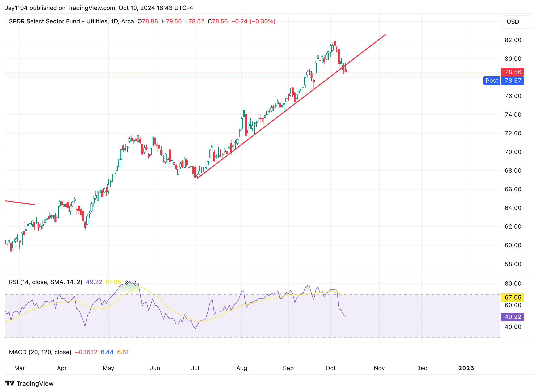The image size is (539, 392).
Task: Click the low value L78.52
Action: coord(195,21)
